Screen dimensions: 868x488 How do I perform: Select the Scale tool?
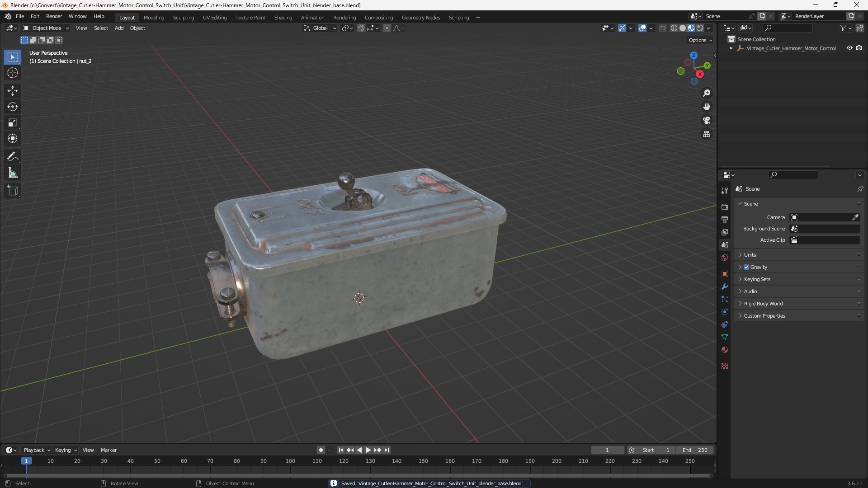pyautogui.click(x=13, y=122)
